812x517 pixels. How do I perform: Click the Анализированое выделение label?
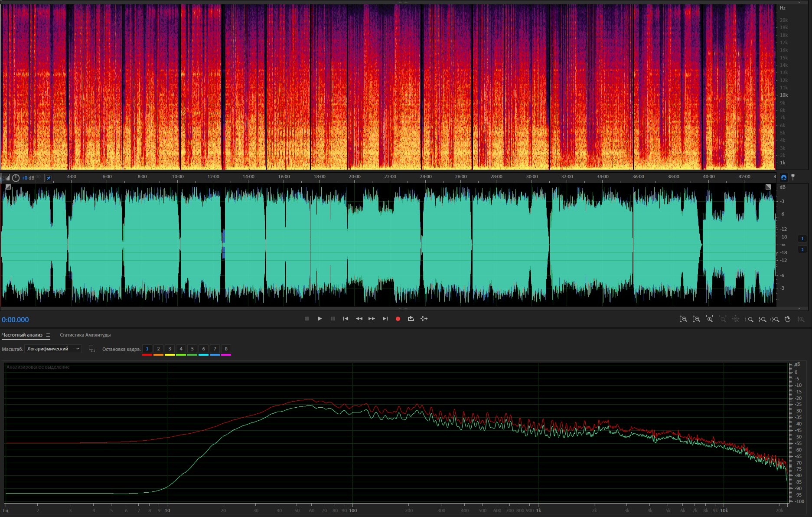tap(38, 367)
